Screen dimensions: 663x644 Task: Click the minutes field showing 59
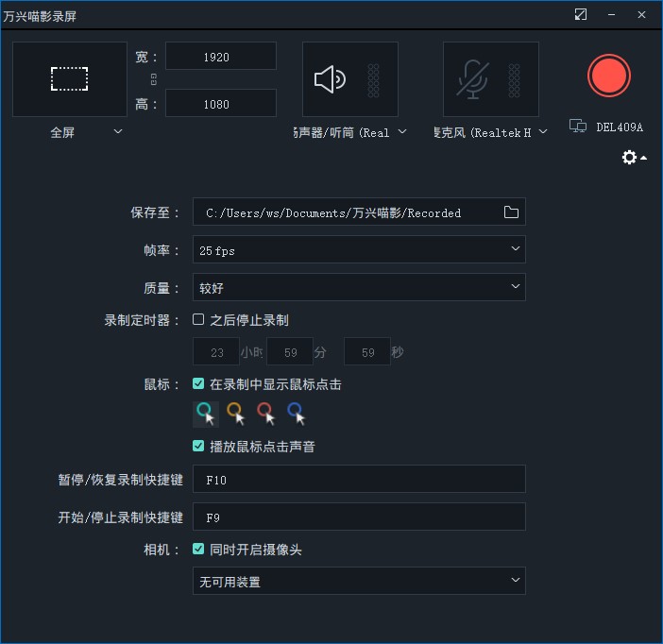290,351
